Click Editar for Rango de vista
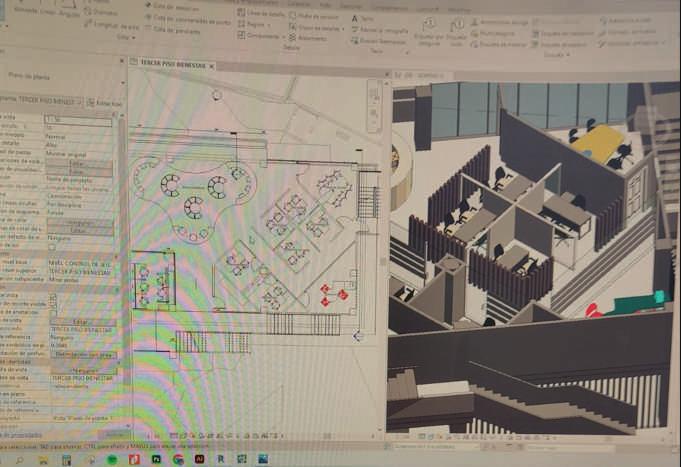The height and width of the screenshot is (467, 681). click(83, 322)
